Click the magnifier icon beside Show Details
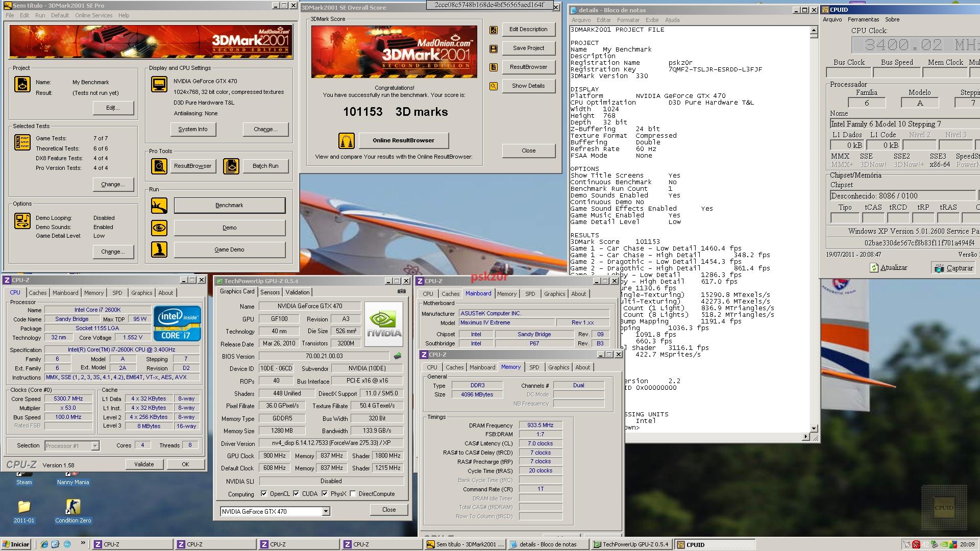The image size is (980, 551). 494,86
